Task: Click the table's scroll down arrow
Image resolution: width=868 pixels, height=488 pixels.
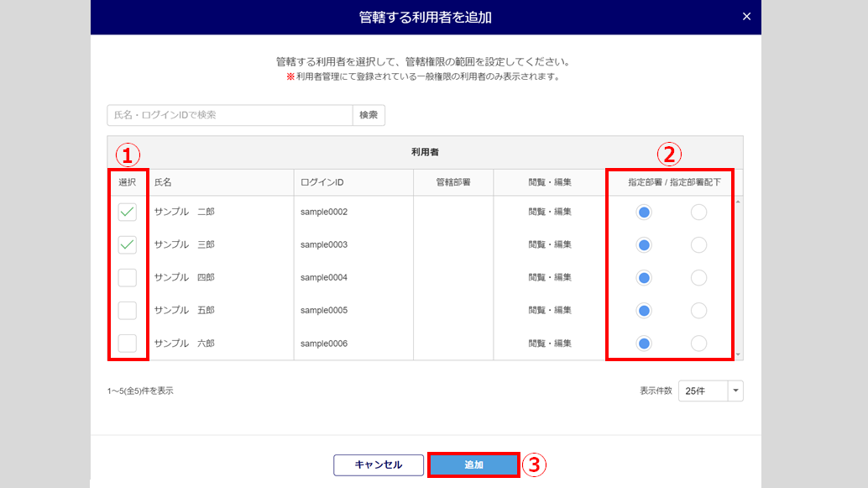Action: 738,354
